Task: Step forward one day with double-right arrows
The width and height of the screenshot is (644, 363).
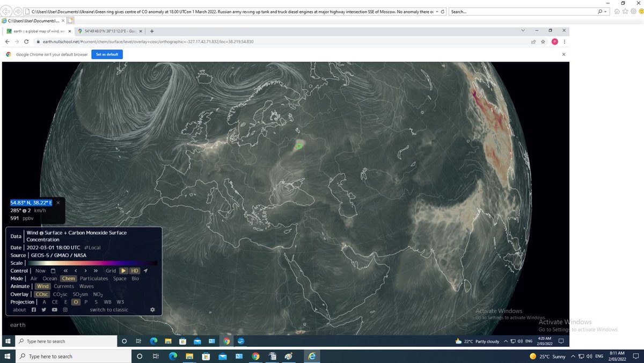Action: 96,271
